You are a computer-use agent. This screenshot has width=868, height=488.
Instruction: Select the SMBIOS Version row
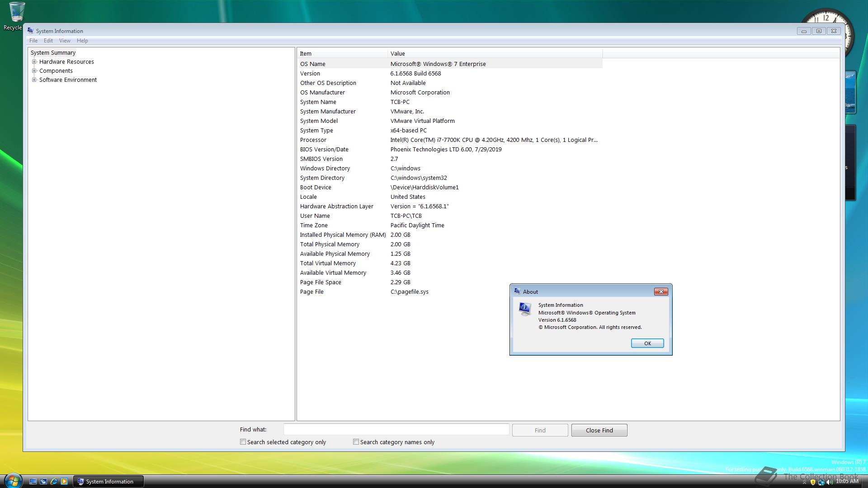(450, 159)
